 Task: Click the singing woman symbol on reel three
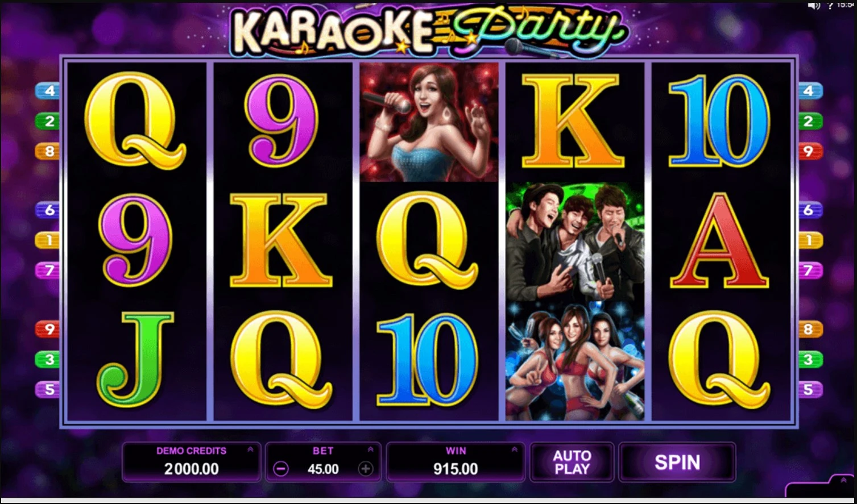pos(429,122)
